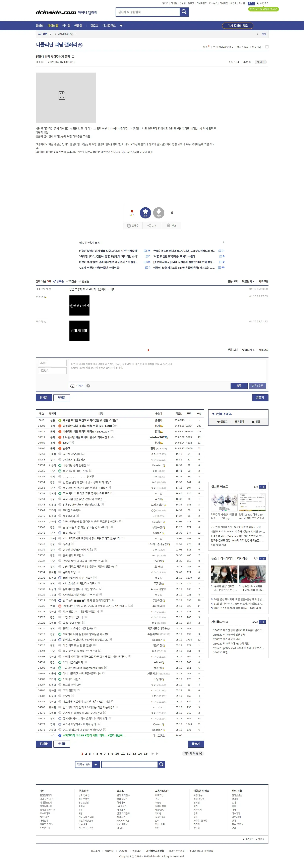Screen dimensions: 304x868
Task: Click the magnifier beside the 갤러리 & 통합검색 box
Action: [184, 12]
